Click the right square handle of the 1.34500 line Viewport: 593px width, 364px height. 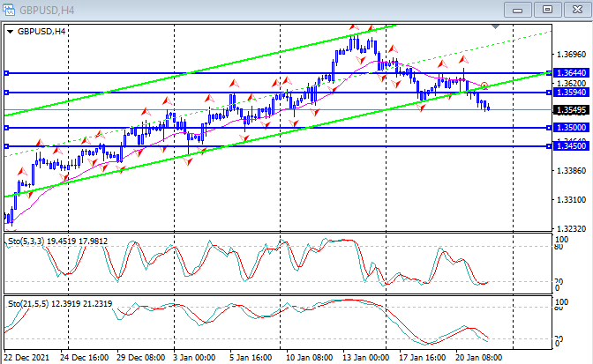(549, 146)
